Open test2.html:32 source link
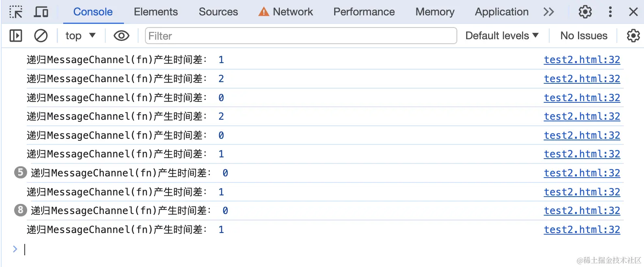 click(x=582, y=59)
